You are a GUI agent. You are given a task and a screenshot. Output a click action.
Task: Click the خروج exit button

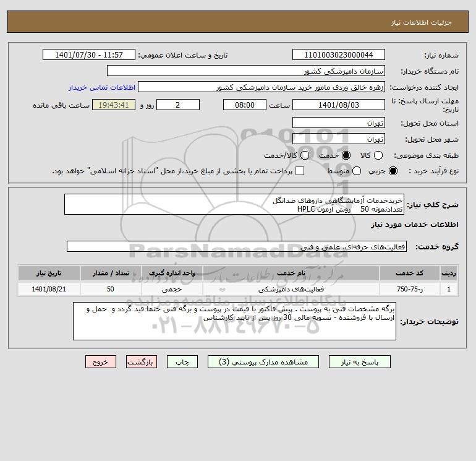click(101, 362)
